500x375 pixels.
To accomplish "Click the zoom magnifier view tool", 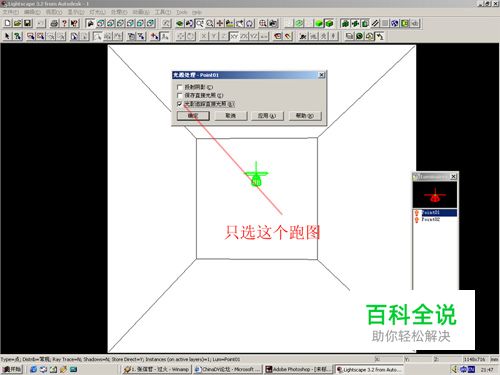I will pos(210,23).
